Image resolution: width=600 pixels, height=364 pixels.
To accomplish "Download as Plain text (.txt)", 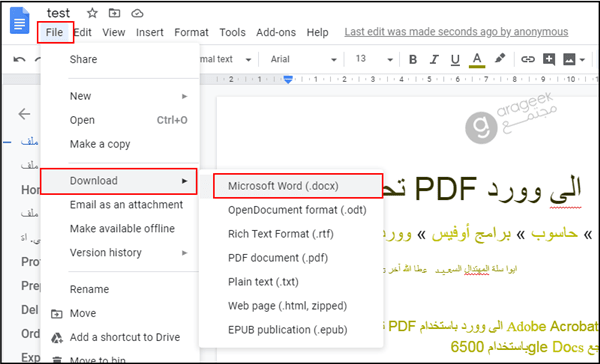I will tap(292, 282).
